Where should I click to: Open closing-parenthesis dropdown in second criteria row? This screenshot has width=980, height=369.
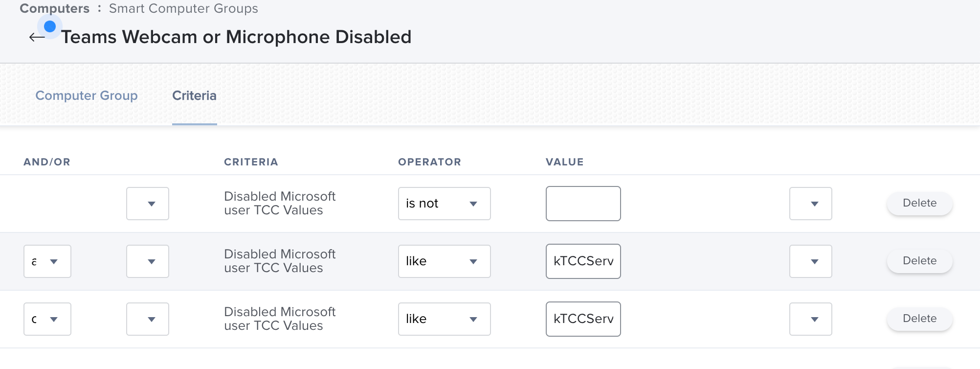click(x=810, y=261)
